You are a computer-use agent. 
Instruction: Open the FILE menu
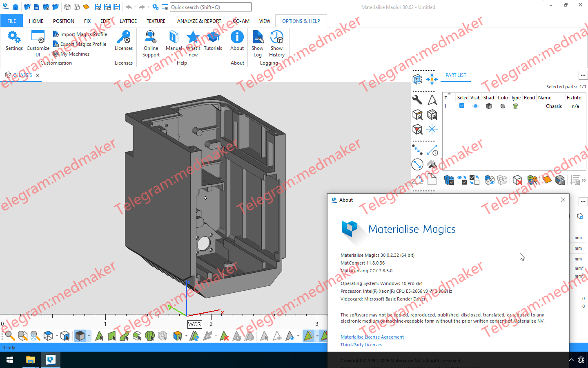coord(12,21)
